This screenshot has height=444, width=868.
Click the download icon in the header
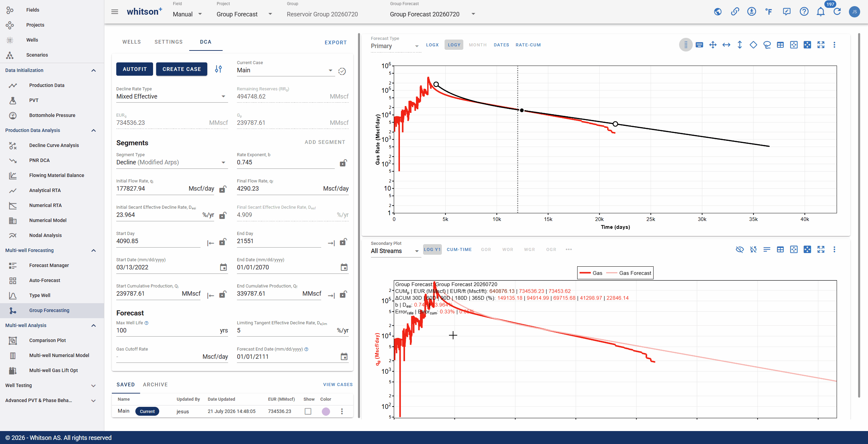click(751, 12)
